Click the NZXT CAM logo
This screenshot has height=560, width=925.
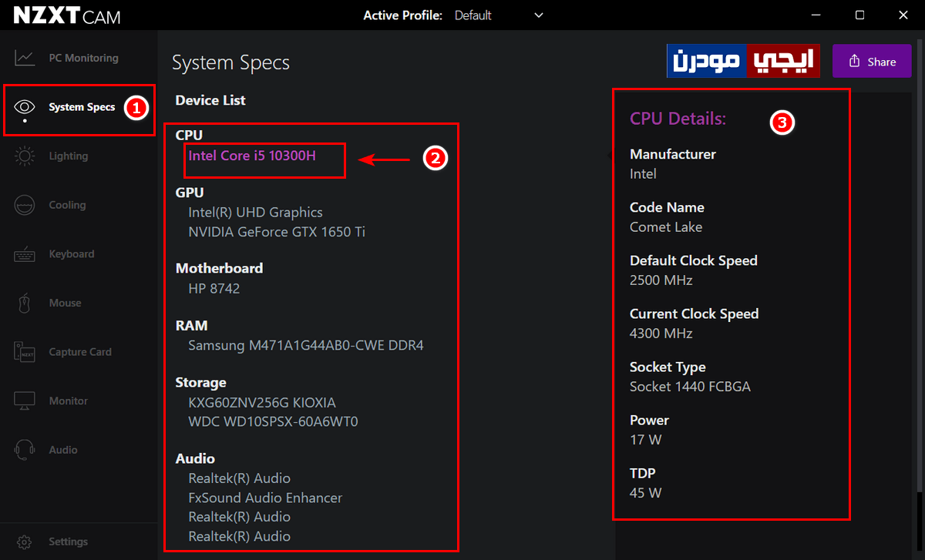67,15
